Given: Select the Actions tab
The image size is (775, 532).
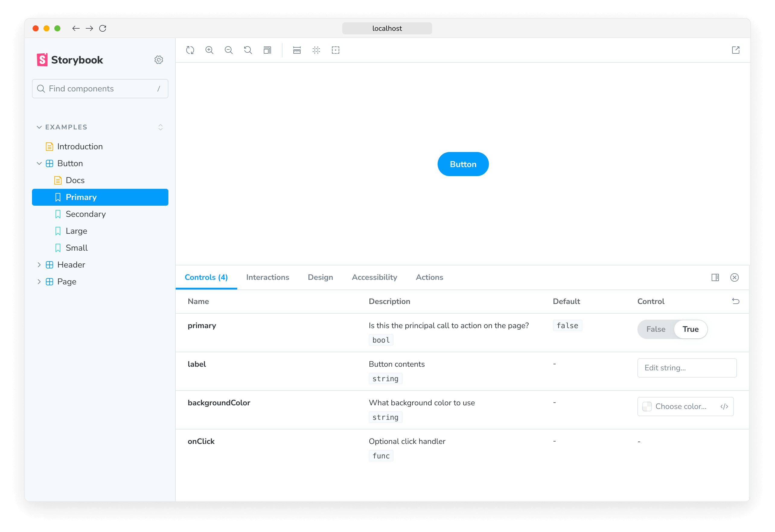Looking at the screenshot, I should pos(429,277).
